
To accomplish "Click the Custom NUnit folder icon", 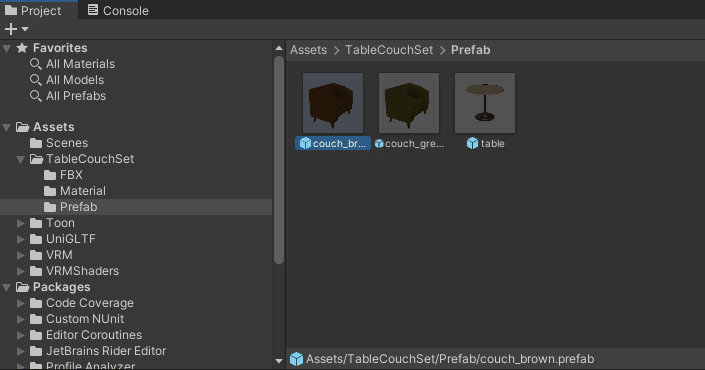I will [36, 319].
